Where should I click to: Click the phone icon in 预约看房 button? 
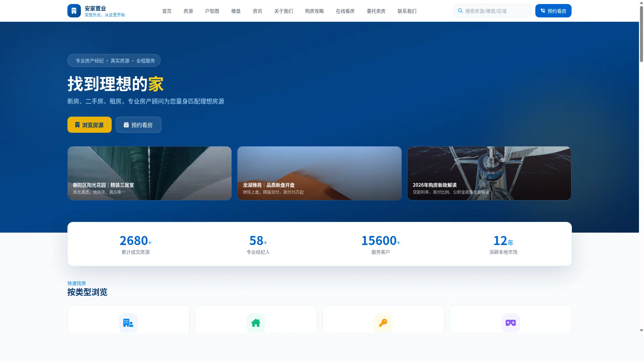543,10
